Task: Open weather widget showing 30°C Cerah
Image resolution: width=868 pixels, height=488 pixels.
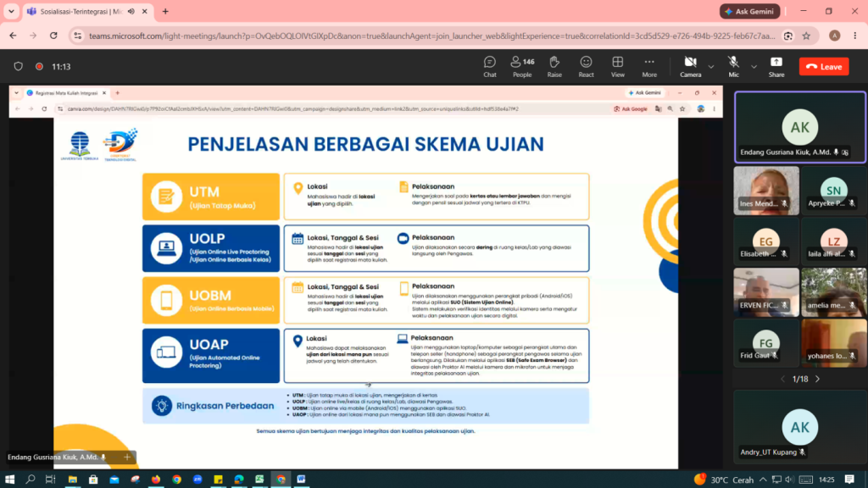Action: (x=725, y=480)
